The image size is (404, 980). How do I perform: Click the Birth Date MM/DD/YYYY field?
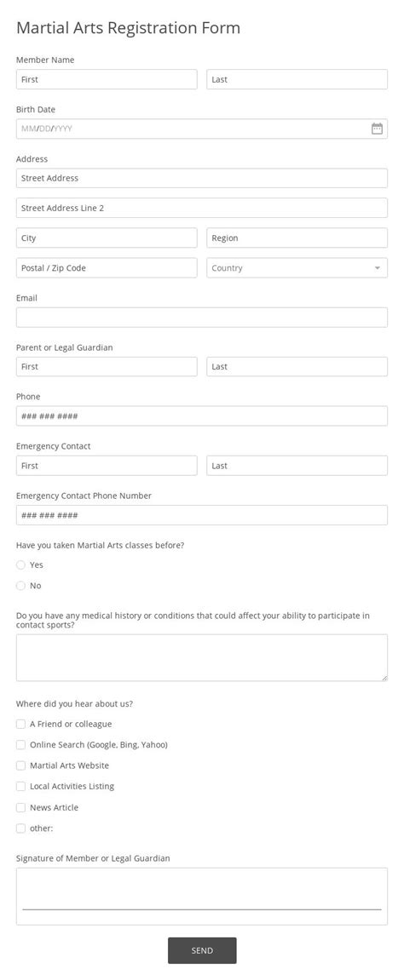click(x=202, y=129)
